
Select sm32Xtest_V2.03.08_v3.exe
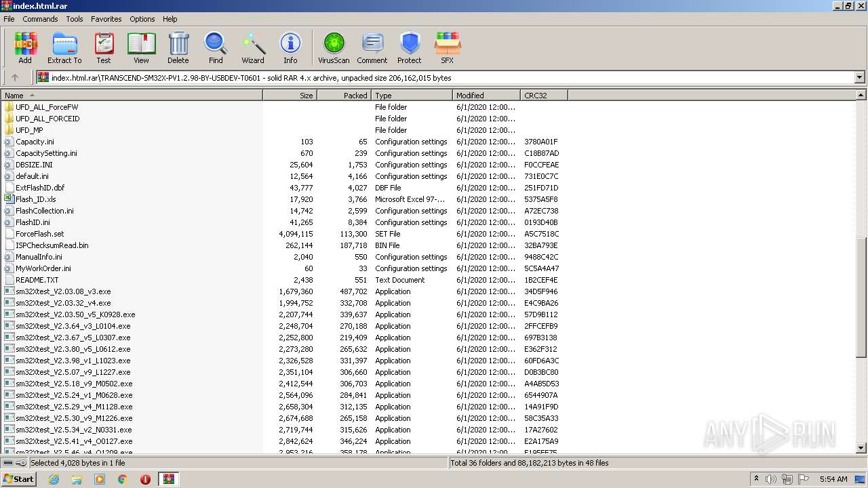[63, 291]
